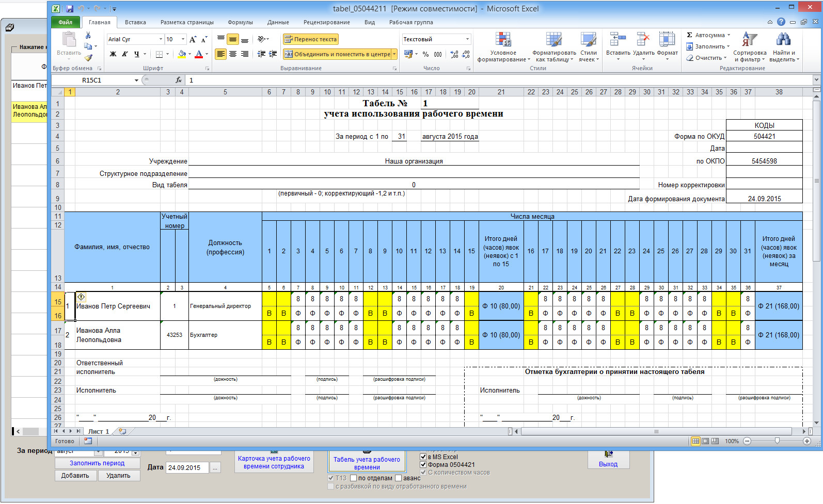
Task: Click the percent style icon
Action: coord(425,54)
